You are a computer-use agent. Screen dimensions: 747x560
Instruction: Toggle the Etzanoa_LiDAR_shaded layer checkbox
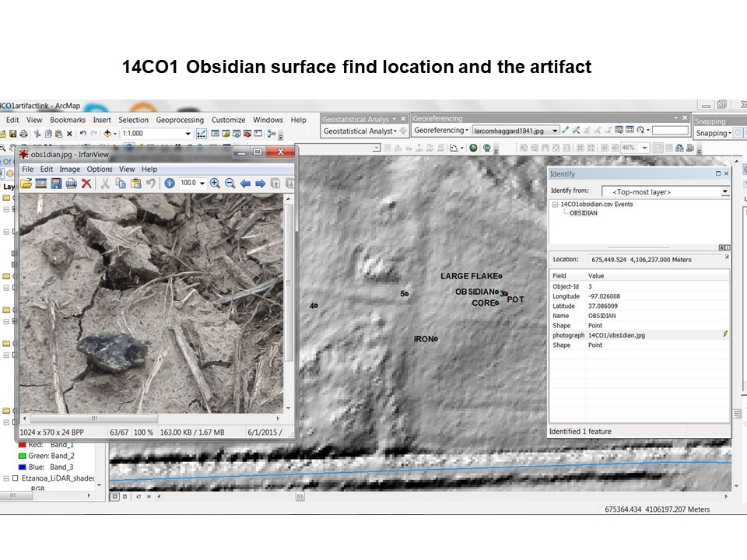click(15, 478)
